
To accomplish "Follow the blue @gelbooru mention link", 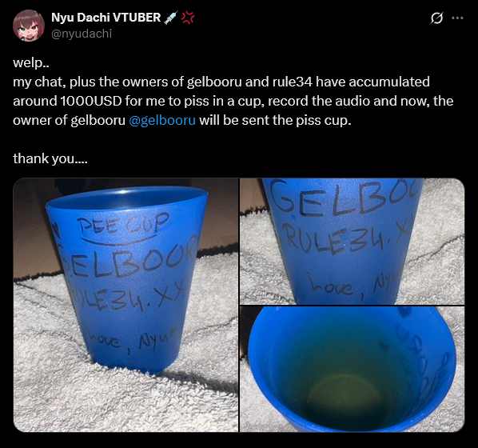I will tap(162, 120).
